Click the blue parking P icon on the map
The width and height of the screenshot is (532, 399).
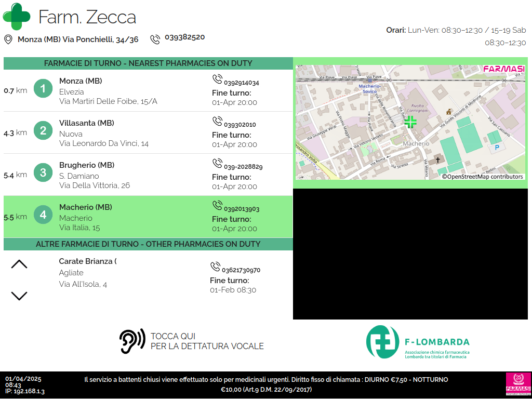[497, 148]
